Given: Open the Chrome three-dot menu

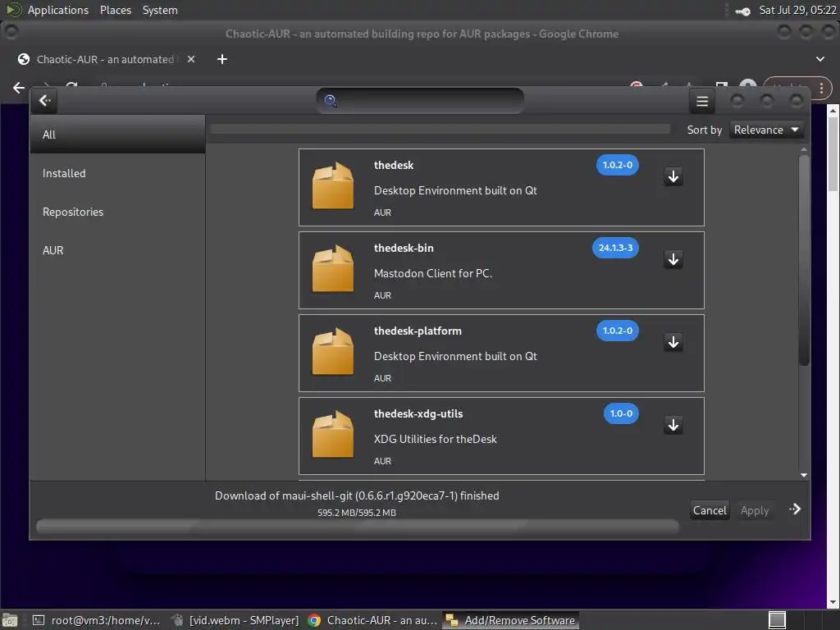Looking at the screenshot, I should [x=821, y=89].
